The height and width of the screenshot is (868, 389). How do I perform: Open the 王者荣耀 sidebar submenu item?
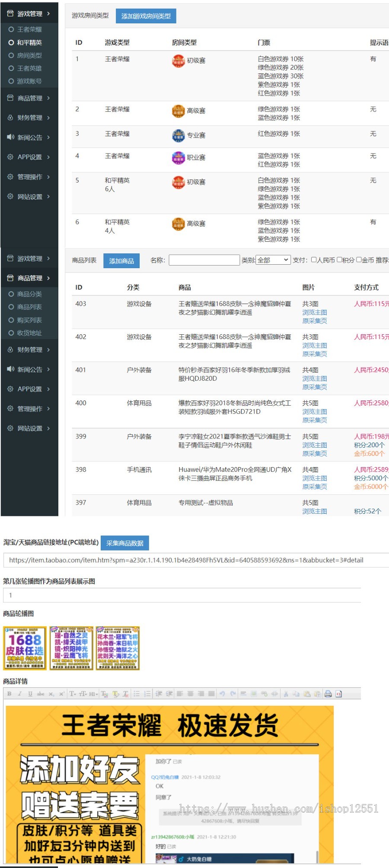point(29,29)
